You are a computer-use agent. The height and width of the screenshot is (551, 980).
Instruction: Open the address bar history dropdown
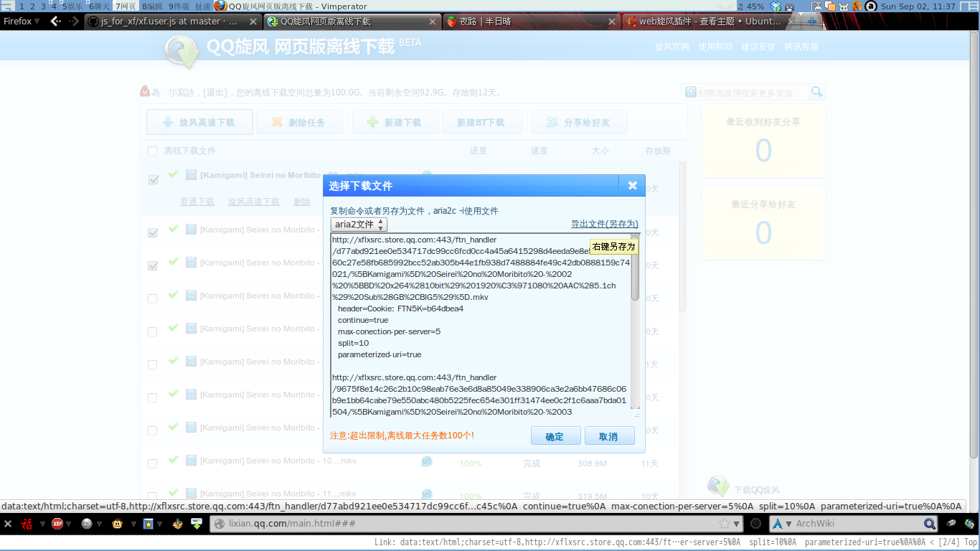(737, 524)
